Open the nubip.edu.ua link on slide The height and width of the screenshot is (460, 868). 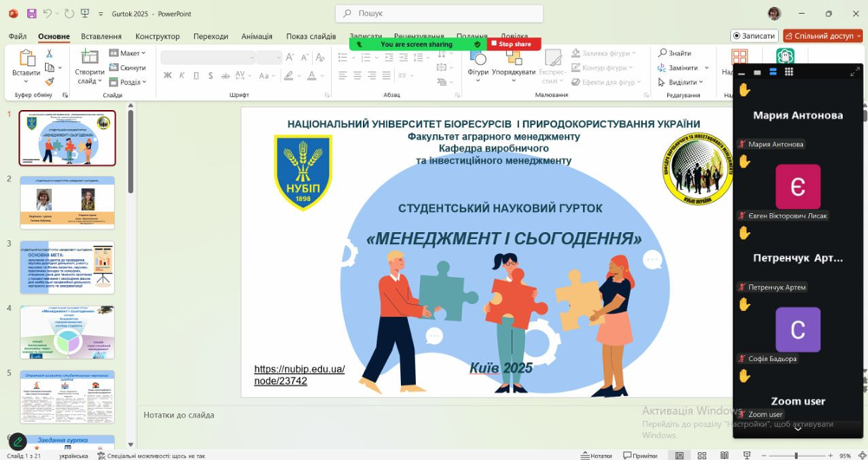299,375
